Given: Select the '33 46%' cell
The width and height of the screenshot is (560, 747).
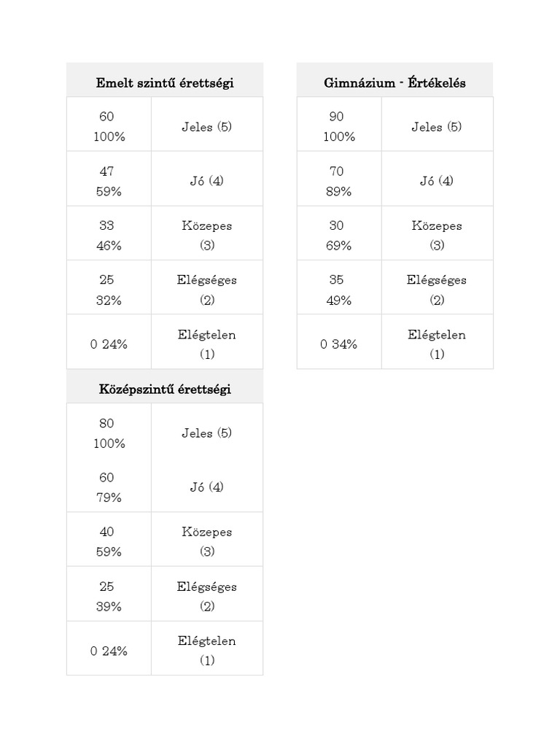Looking at the screenshot, I should (x=109, y=236).
